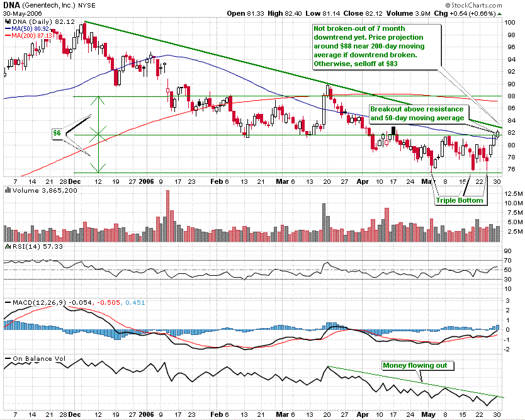Click the small triangle icon beside RSI(14)
The height and width of the screenshot is (420, 525).
[8, 246]
